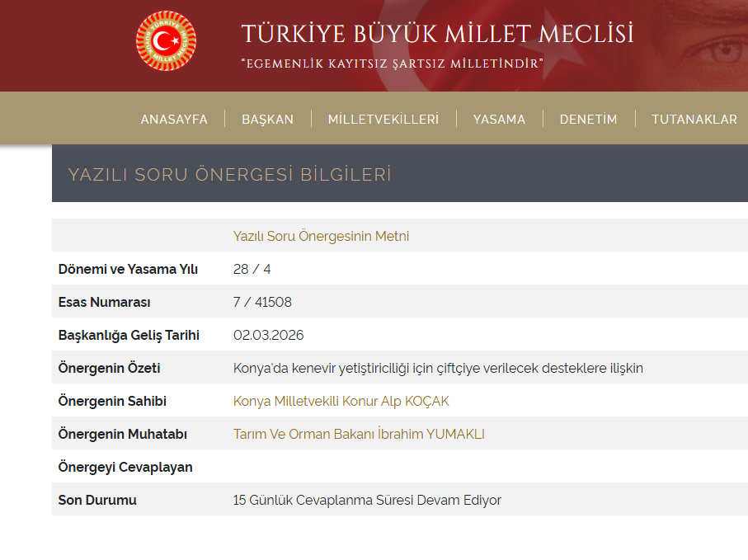Screen dimensions: 748x560
Task: Navigate to TUTANAKLAR
Action: (694, 119)
